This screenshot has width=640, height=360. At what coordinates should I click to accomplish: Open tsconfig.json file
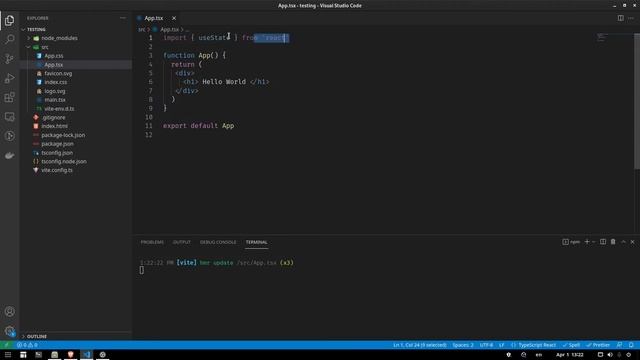click(x=57, y=153)
